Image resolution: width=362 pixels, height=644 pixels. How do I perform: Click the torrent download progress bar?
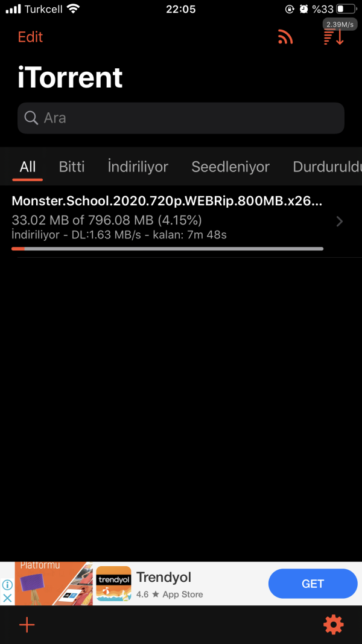coord(168,249)
